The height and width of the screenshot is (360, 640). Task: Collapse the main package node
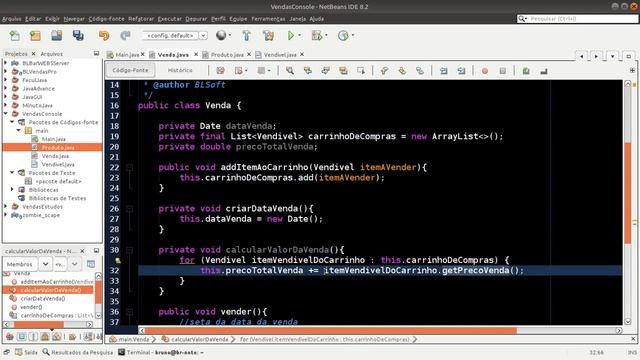(x=19, y=131)
